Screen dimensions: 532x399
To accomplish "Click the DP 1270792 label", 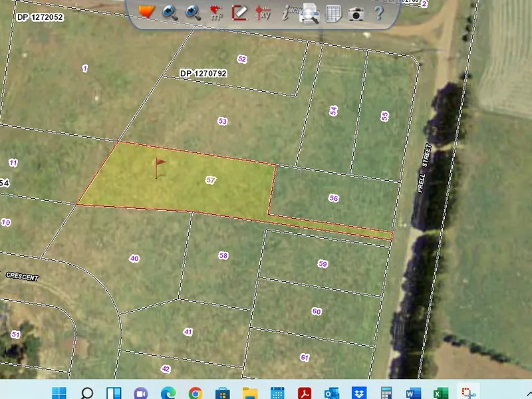I will (204, 73).
